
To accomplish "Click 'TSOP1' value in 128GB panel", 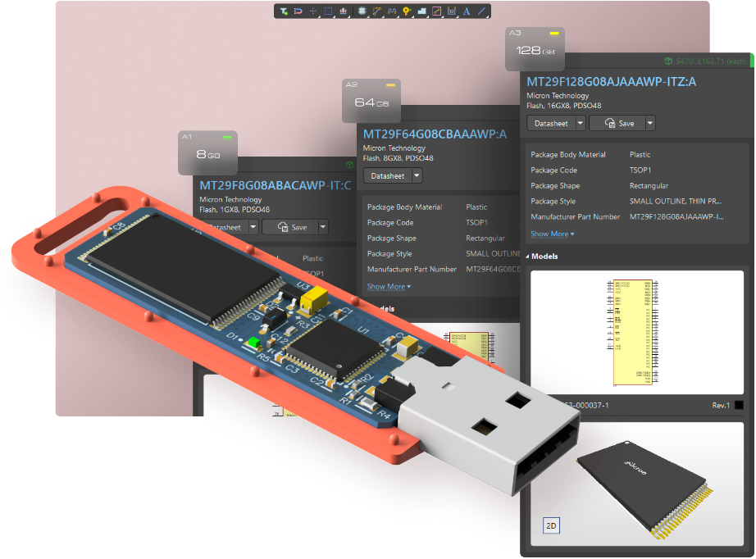I will (640, 170).
